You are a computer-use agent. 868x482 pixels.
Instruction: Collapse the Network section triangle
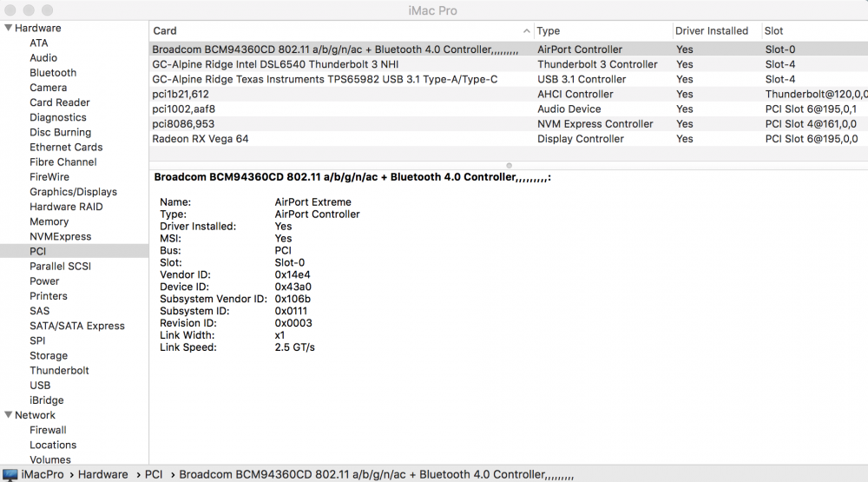click(x=9, y=414)
